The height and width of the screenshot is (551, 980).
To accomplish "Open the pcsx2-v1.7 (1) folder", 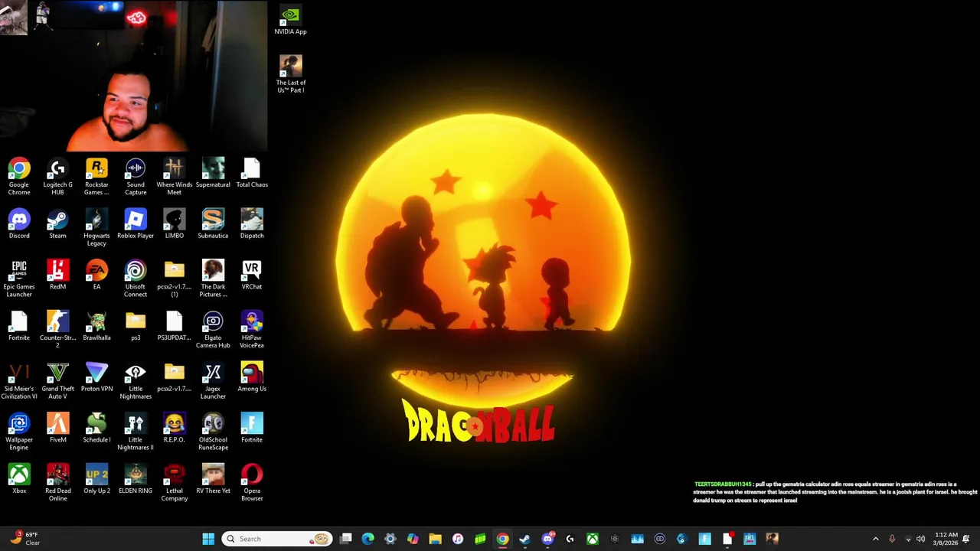I will click(175, 279).
